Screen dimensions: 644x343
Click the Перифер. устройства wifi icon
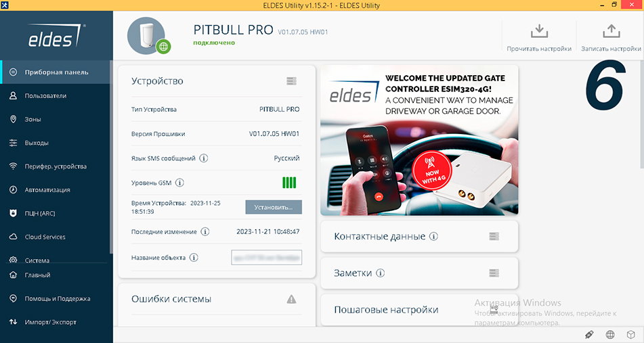click(x=13, y=166)
